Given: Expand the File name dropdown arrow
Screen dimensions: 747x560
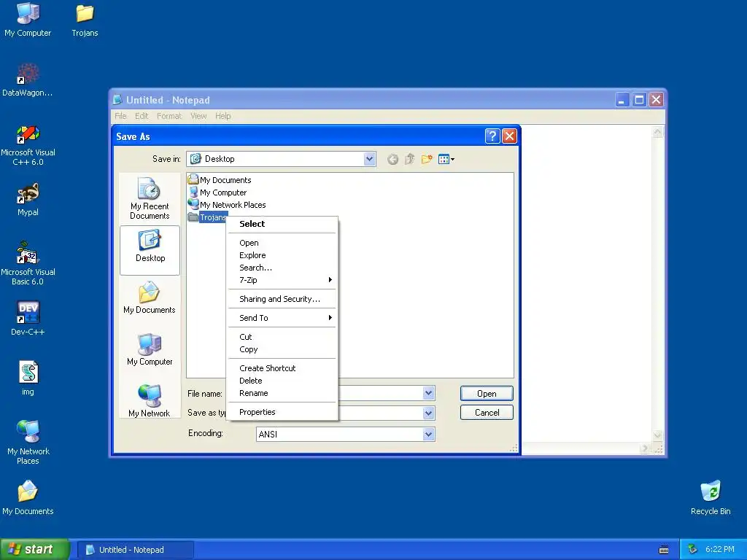Looking at the screenshot, I should pos(428,393).
